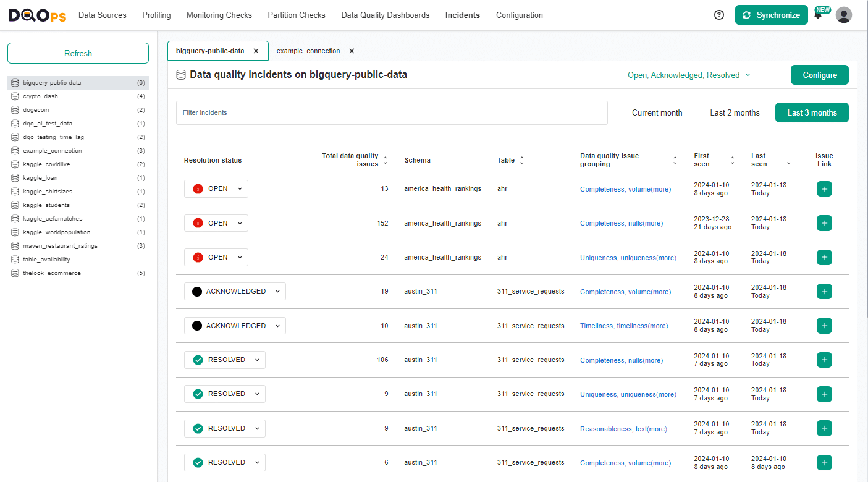
Task: Add issue link for the first ahr incident
Action: coord(824,188)
